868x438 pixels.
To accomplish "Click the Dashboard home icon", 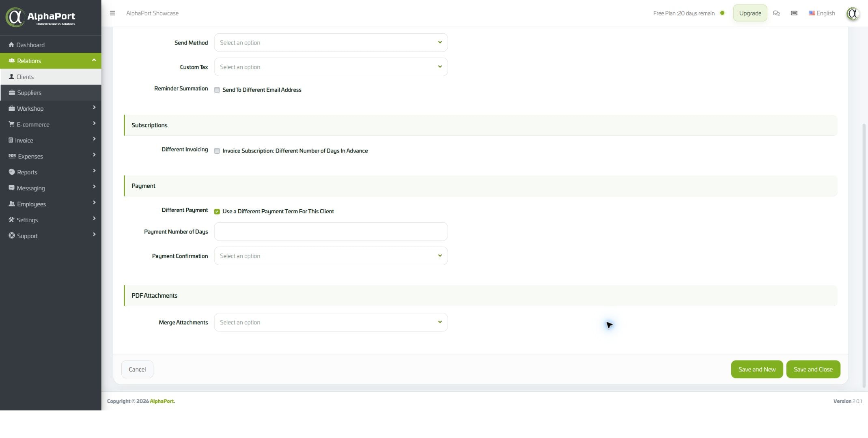I will pos(11,45).
